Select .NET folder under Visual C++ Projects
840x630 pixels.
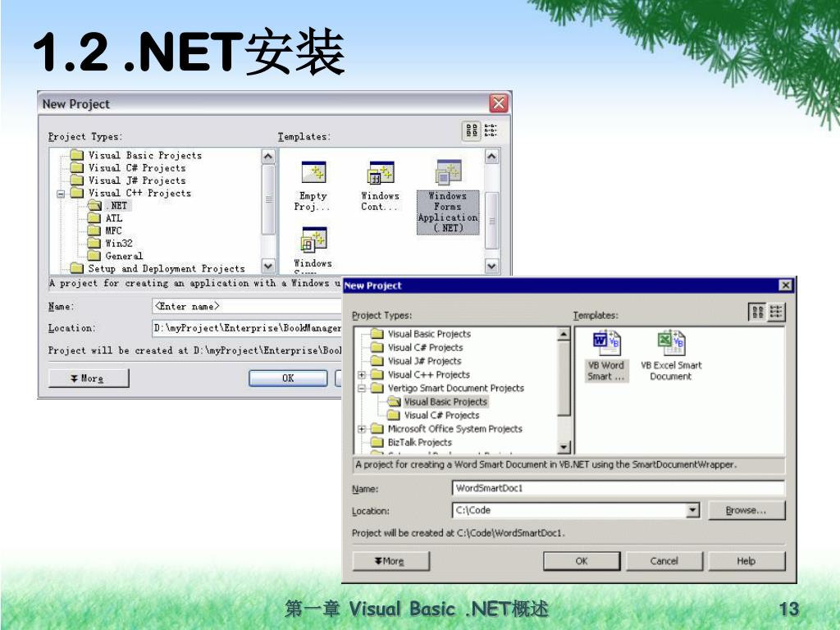point(109,206)
